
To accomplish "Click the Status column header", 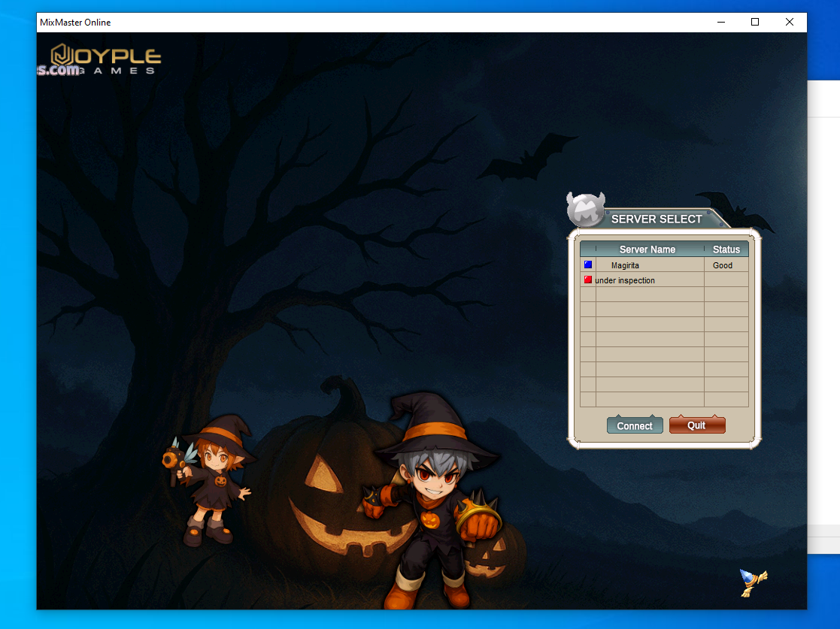I will pyautogui.click(x=726, y=249).
